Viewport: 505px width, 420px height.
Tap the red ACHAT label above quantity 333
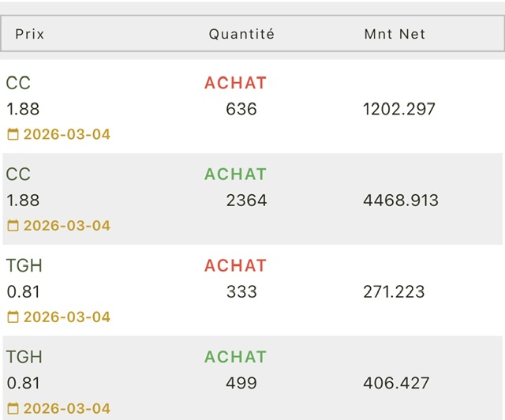pyautogui.click(x=235, y=266)
